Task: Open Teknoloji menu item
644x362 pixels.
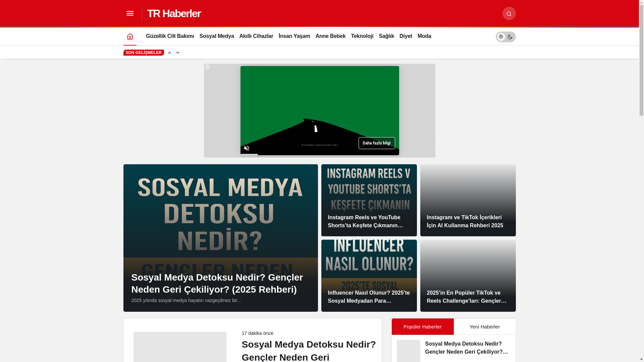Action: pos(362,36)
